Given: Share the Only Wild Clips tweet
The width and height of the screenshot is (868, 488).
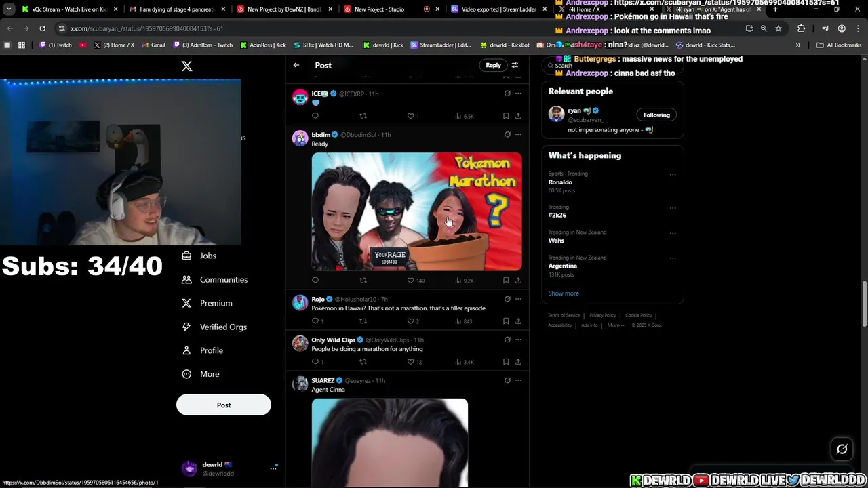Looking at the screenshot, I should coord(518,362).
